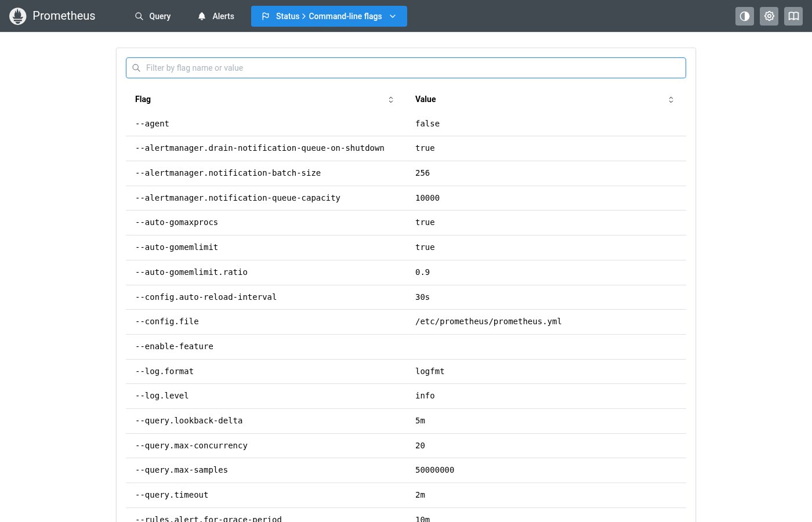Click --alertmanager.drain-notification-queue-on-shutdown flag
Viewport: 812px width, 522px height.
click(x=260, y=148)
